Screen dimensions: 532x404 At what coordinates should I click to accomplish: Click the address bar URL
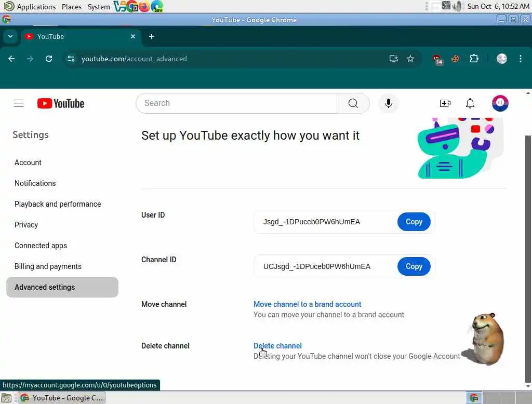pos(134,59)
